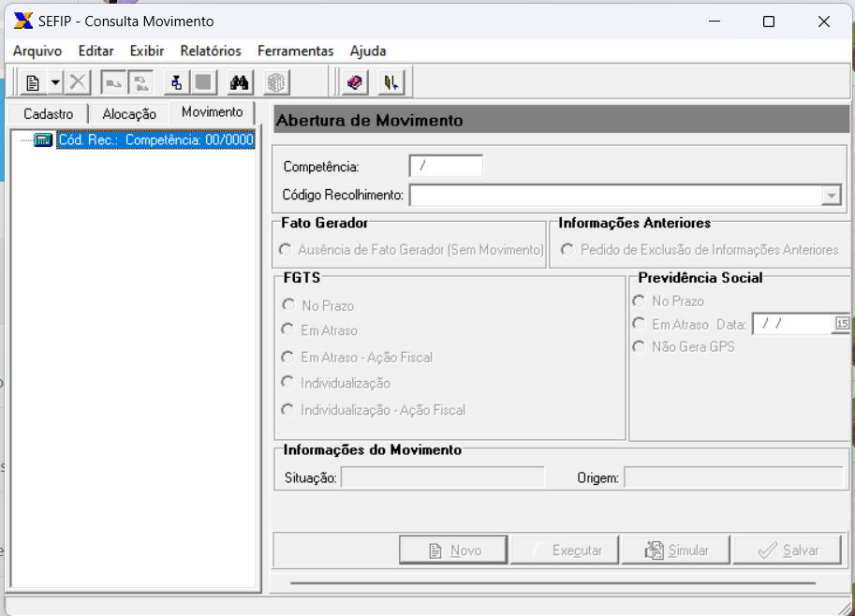Screen dimensions: 855x616
Task: Click the greyed cube toolbar icon
Action: (x=276, y=83)
